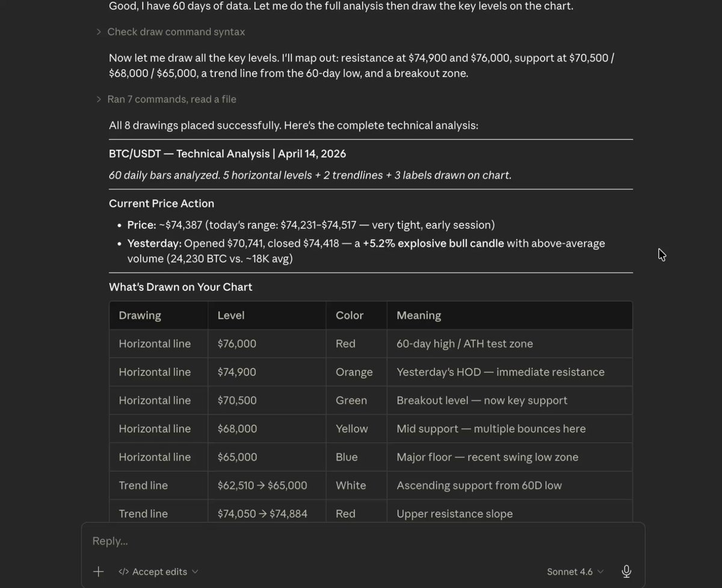The height and width of the screenshot is (588, 722).
Task: Select the Meaning column header
Action: pyautogui.click(x=419, y=315)
